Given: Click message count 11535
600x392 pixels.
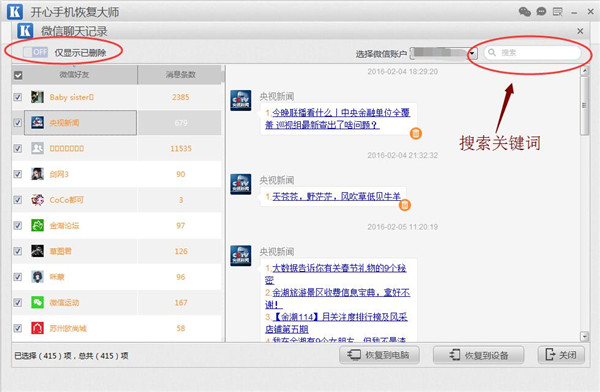Looking at the screenshot, I should [181, 149].
